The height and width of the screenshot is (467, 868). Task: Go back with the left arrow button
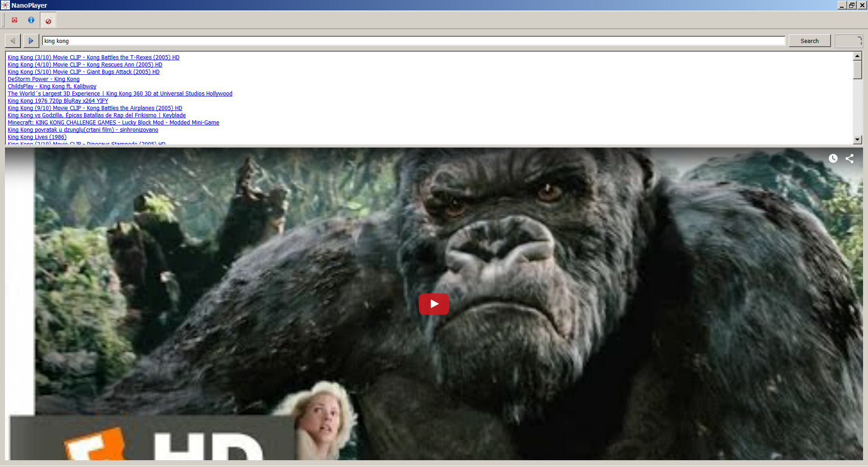(x=13, y=41)
